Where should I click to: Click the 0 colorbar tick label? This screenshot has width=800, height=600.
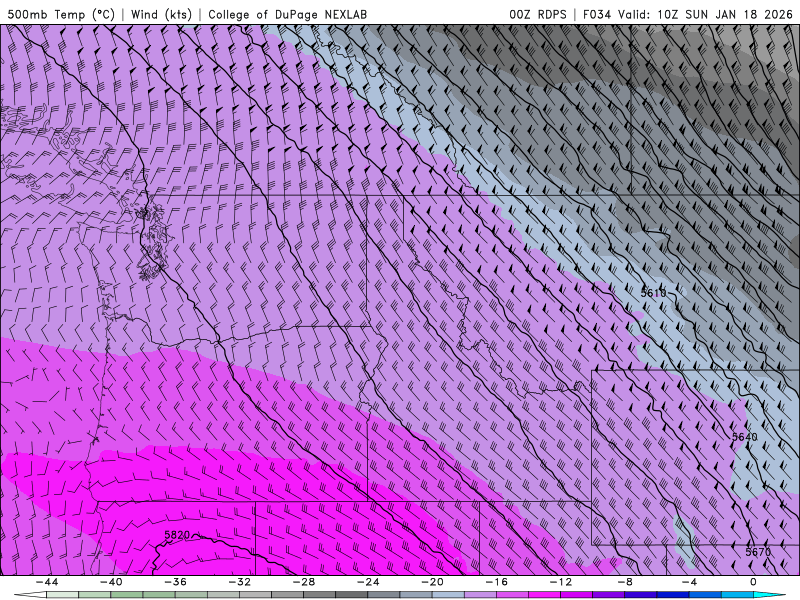pos(754,582)
